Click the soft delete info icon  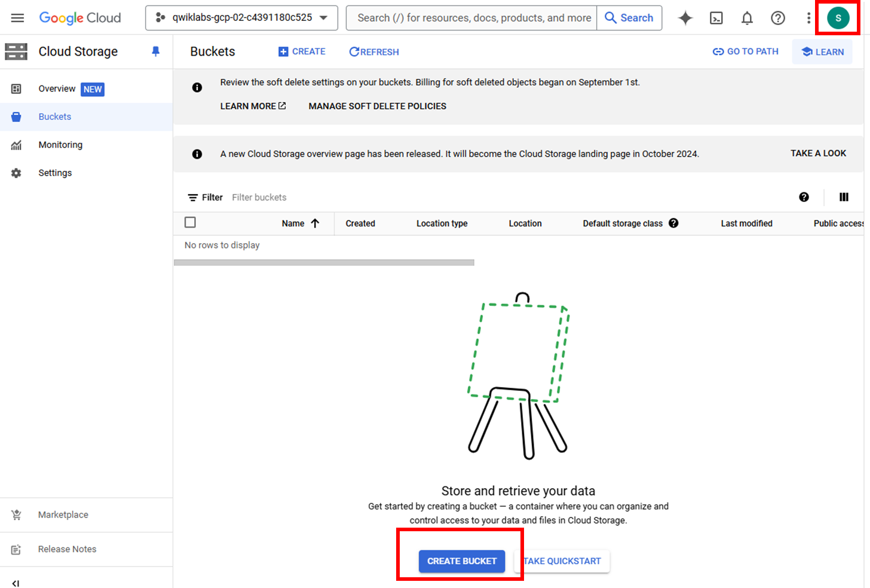(x=197, y=87)
